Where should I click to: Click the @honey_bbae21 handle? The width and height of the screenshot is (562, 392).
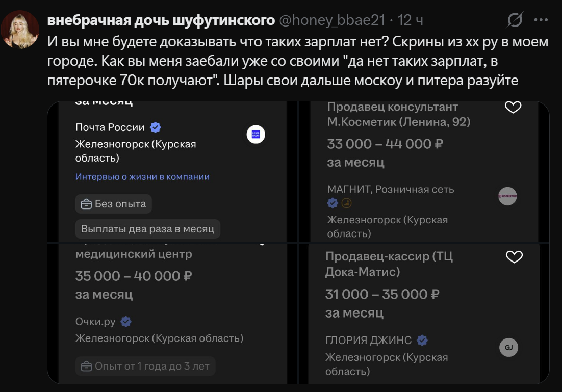[331, 20]
